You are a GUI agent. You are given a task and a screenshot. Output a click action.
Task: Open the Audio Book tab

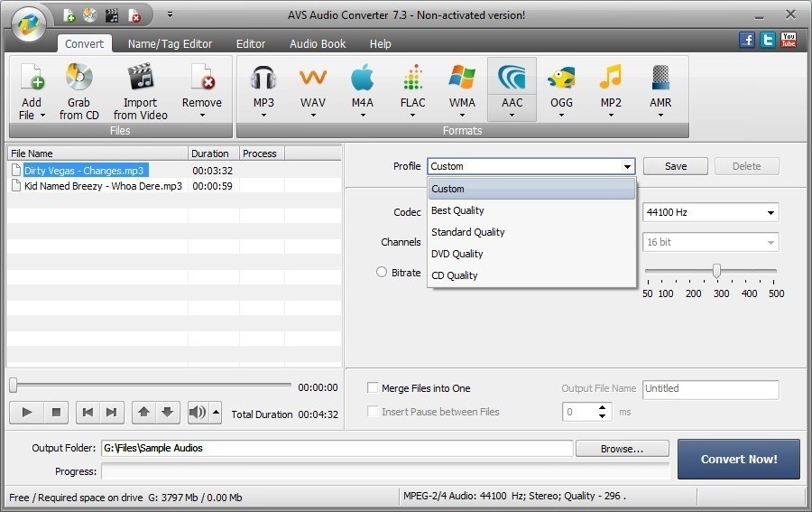click(318, 44)
